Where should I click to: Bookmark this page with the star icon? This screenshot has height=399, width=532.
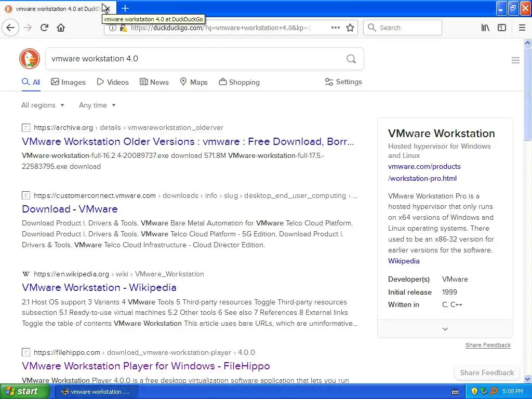(x=350, y=28)
